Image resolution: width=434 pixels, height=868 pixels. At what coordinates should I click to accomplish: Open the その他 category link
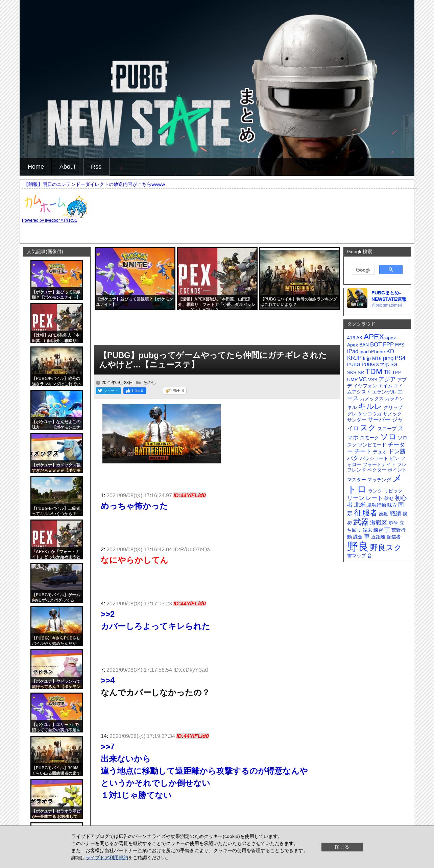[x=149, y=383]
